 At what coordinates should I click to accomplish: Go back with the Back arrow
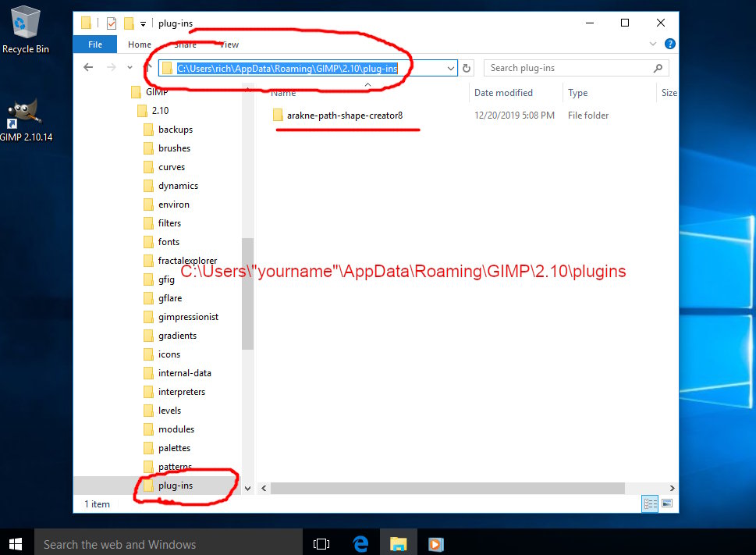pos(88,67)
